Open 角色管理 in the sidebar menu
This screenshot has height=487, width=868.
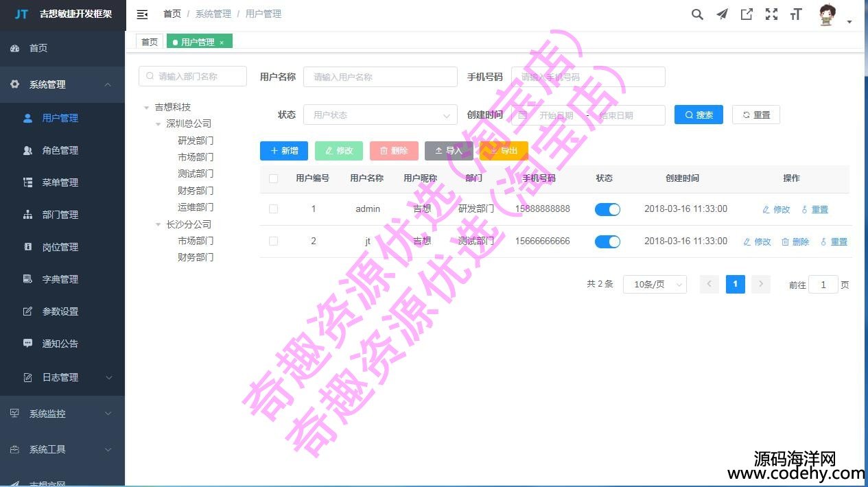(x=60, y=150)
